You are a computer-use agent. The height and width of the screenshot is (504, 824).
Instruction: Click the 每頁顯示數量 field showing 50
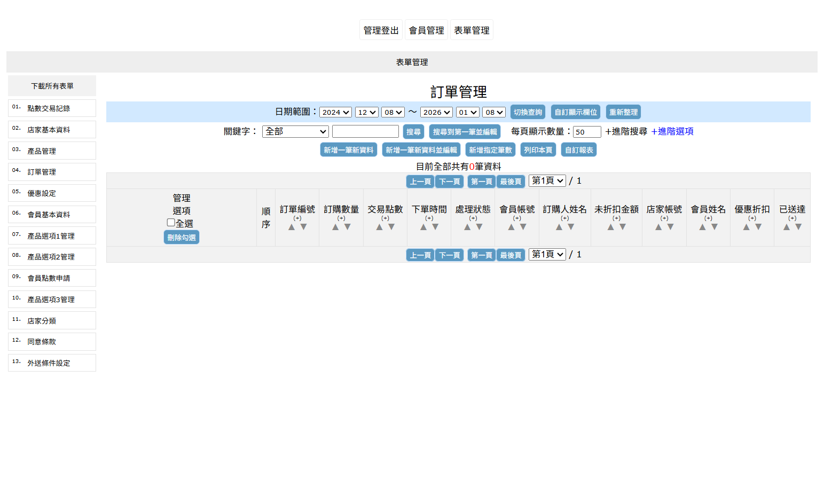tap(587, 132)
